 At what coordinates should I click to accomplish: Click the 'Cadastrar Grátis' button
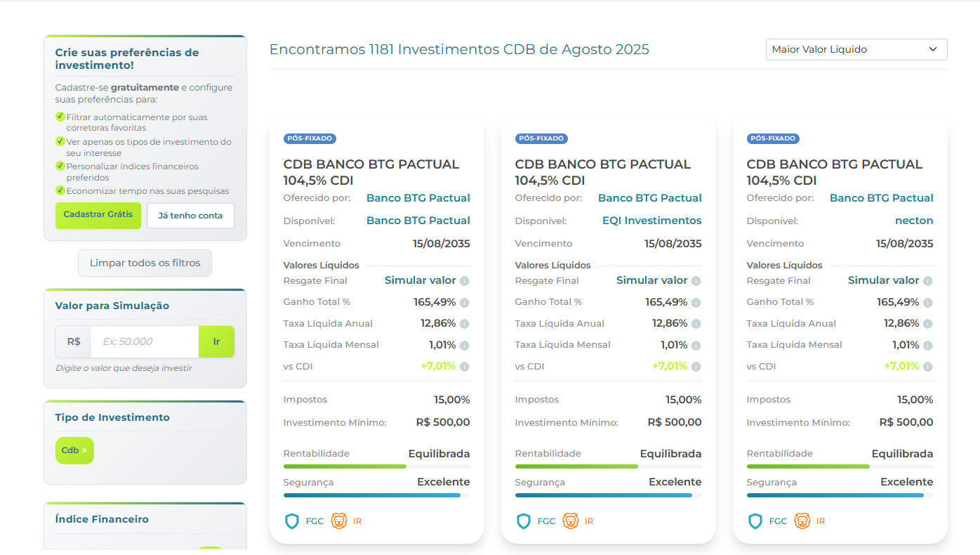[98, 215]
